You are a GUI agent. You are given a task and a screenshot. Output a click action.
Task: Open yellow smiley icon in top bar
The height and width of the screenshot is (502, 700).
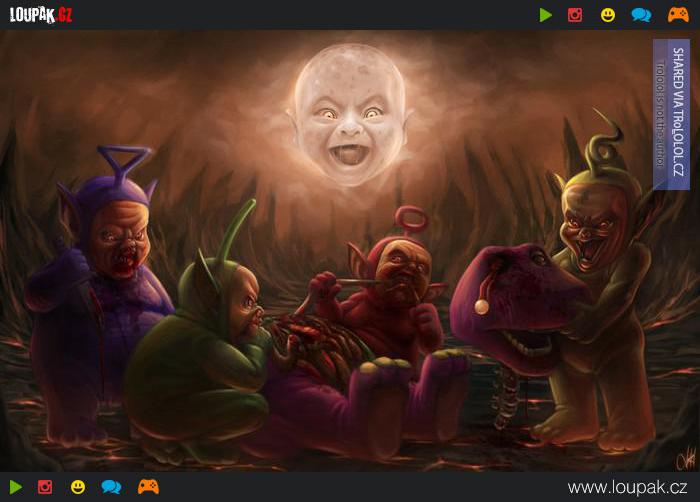coord(608,15)
